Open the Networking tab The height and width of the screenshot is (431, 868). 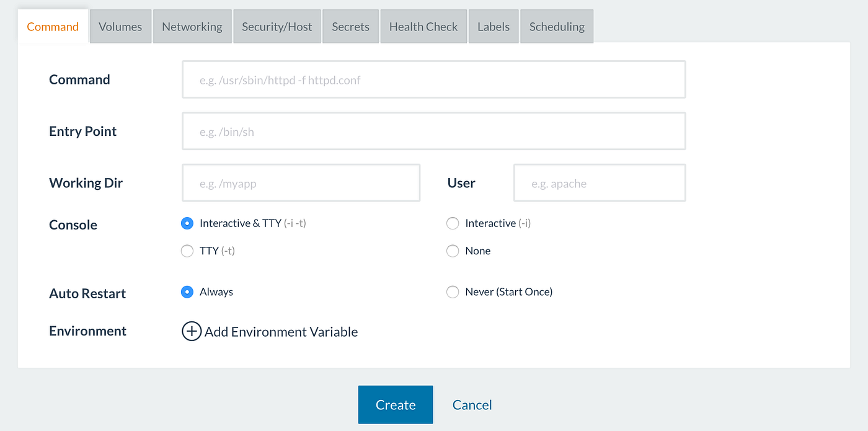point(192,26)
